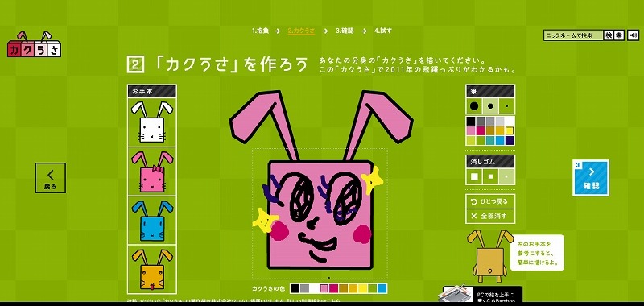Screen dimensions: 644x306
Task: Set カクうさの色 body color to gray
Action: coord(305,288)
